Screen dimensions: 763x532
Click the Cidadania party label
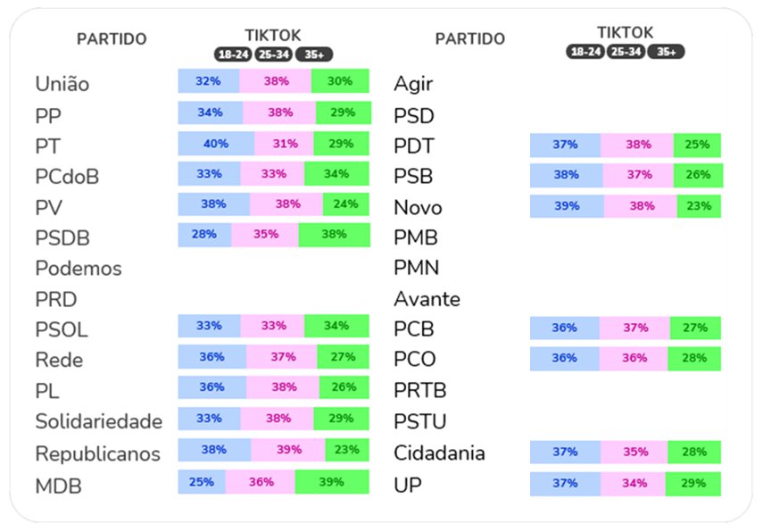[439, 453]
